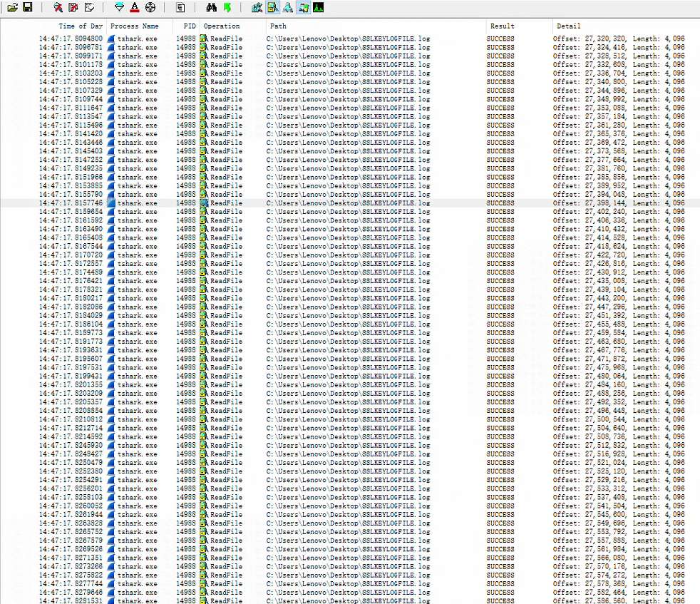Toggle event capture magnifier icon

[58, 8]
